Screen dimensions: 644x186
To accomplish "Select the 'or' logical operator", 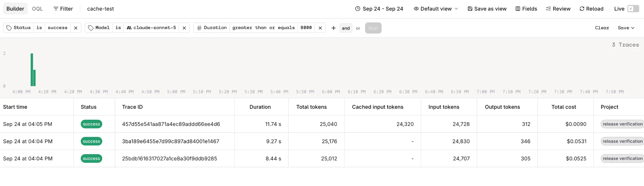I will pyautogui.click(x=358, y=28).
